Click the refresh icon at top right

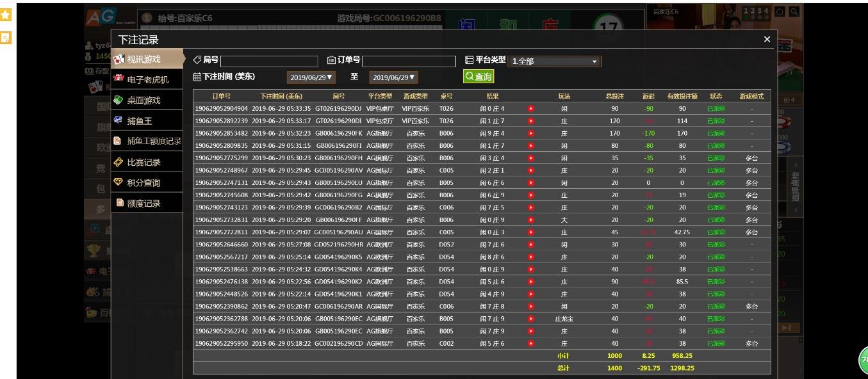tap(780, 12)
